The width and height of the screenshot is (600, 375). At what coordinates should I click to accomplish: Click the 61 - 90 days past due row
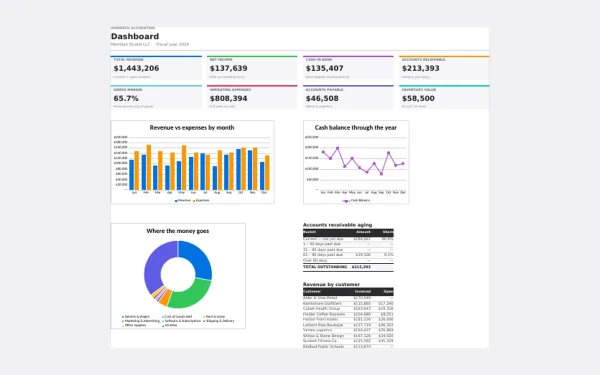348,255
